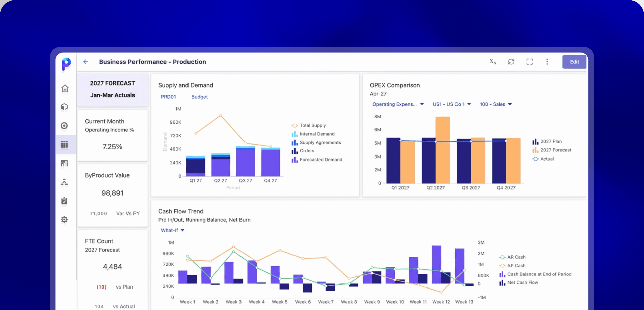The image size is (644, 310).
Task: Go back using the left arrow
Action: [x=86, y=62]
